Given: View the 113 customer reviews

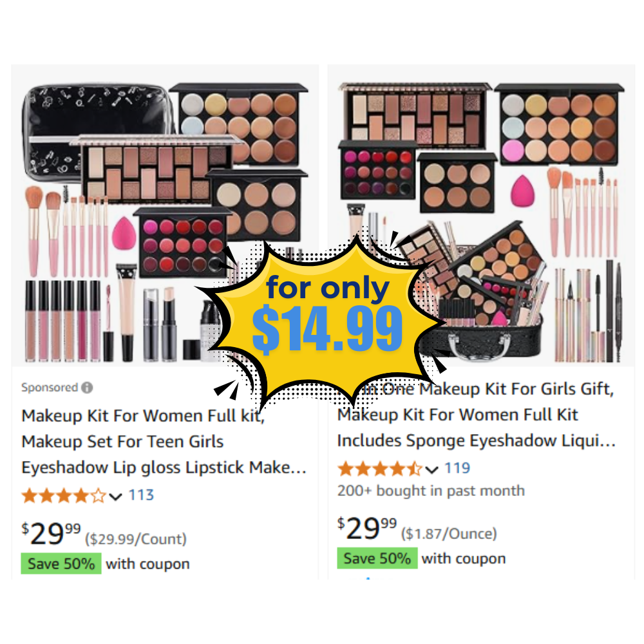Looking at the screenshot, I should coord(141,495).
